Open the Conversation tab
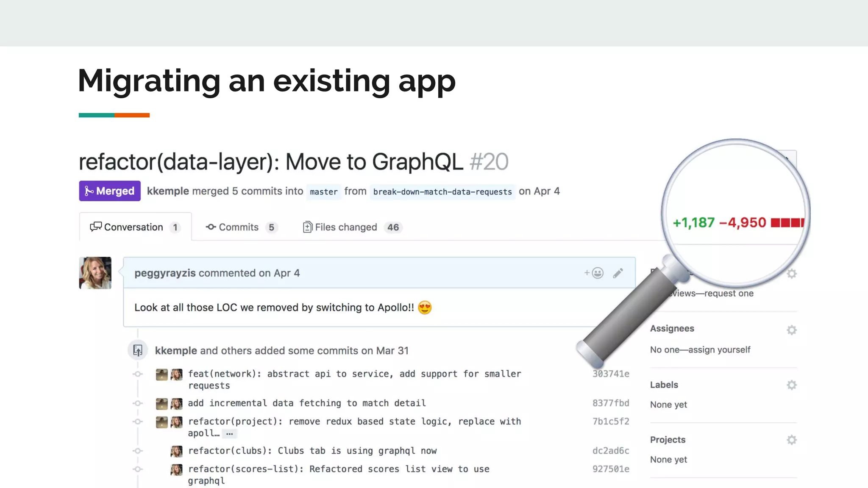The image size is (868, 488). click(x=135, y=227)
